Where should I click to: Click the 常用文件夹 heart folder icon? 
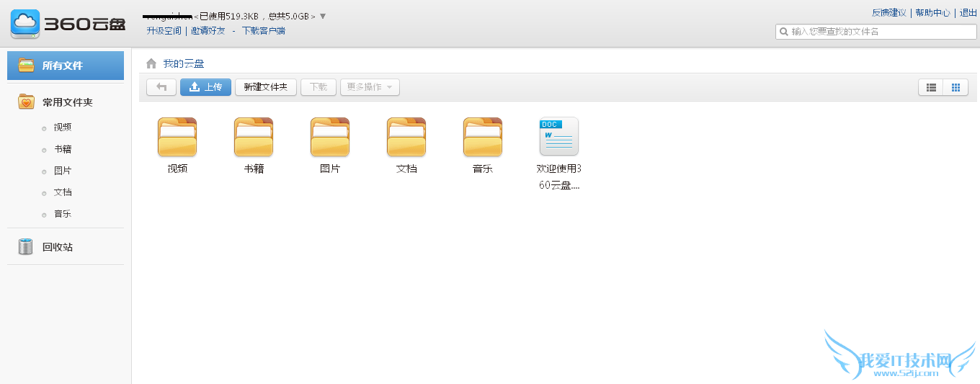tap(26, 102)
